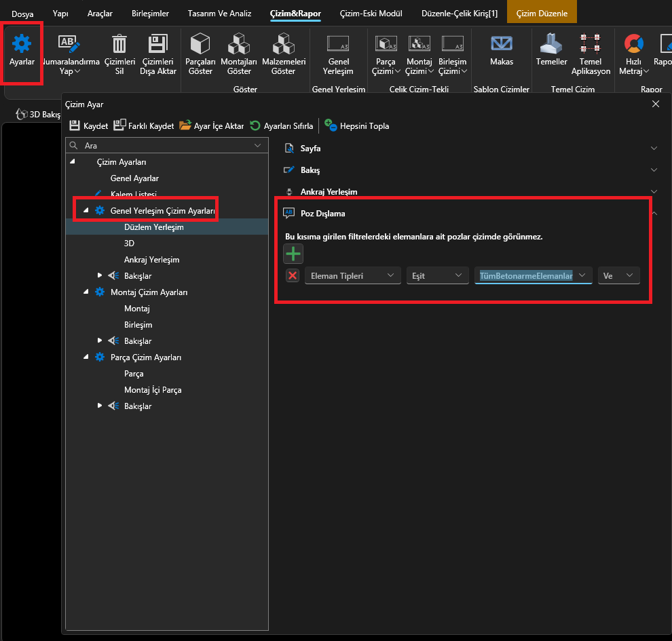This screenshot has height=641, width=672.
Task: Select the Ankraj Yerleşim tree item
Action: [x=151, y=260]
